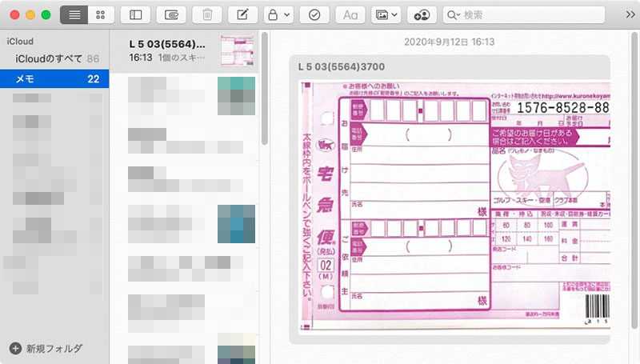Click the note title L 5 03(5564)3700
The image size is (640, 364).
pos(342,66)
